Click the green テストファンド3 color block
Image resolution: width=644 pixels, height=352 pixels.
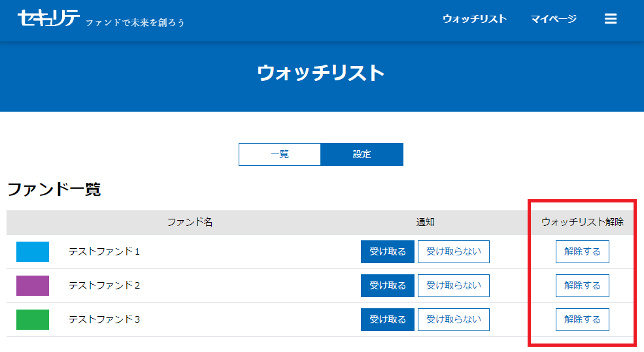point(33,319)
